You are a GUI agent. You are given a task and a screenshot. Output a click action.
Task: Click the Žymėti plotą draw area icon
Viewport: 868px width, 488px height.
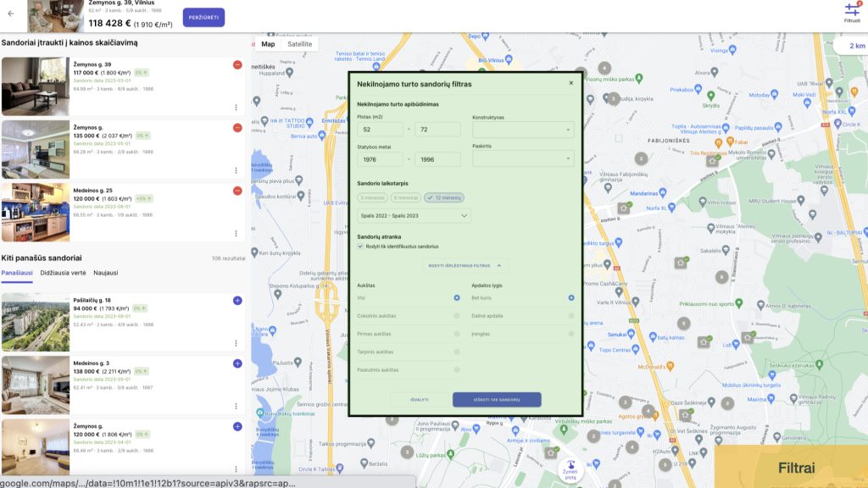pos(570,467)
